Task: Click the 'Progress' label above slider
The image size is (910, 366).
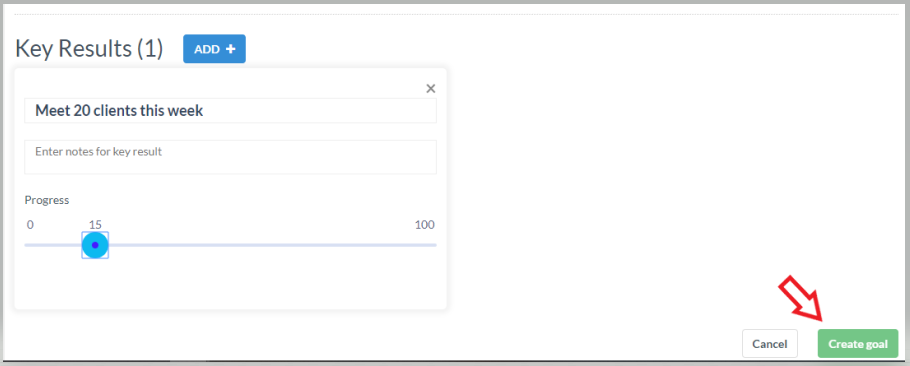Action: pos(47,201)
